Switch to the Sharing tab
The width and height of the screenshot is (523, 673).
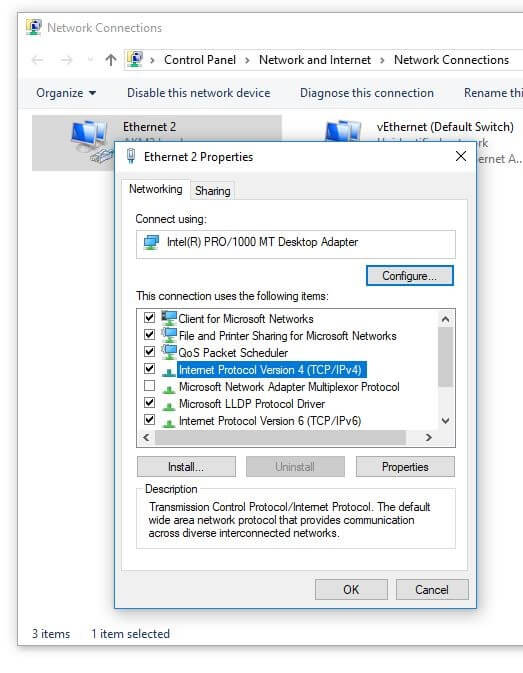coord(212,191)
